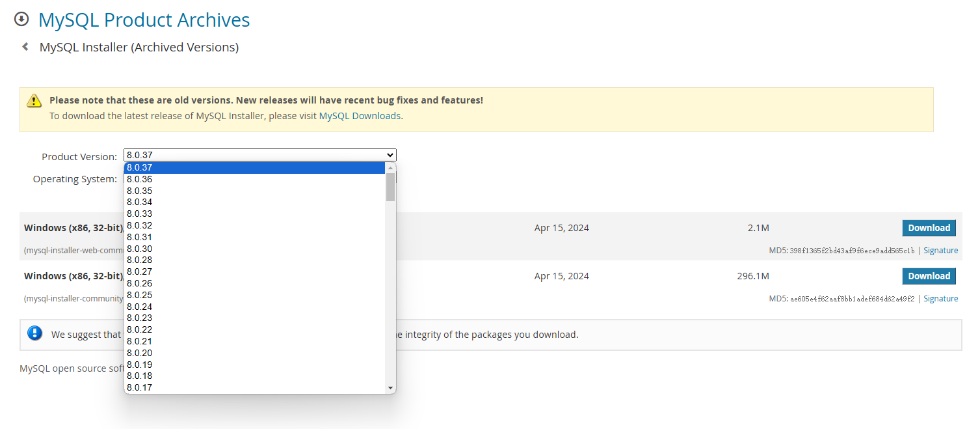
Task: Open Signature link for the 2.1M file
Action: coord(940,251)
